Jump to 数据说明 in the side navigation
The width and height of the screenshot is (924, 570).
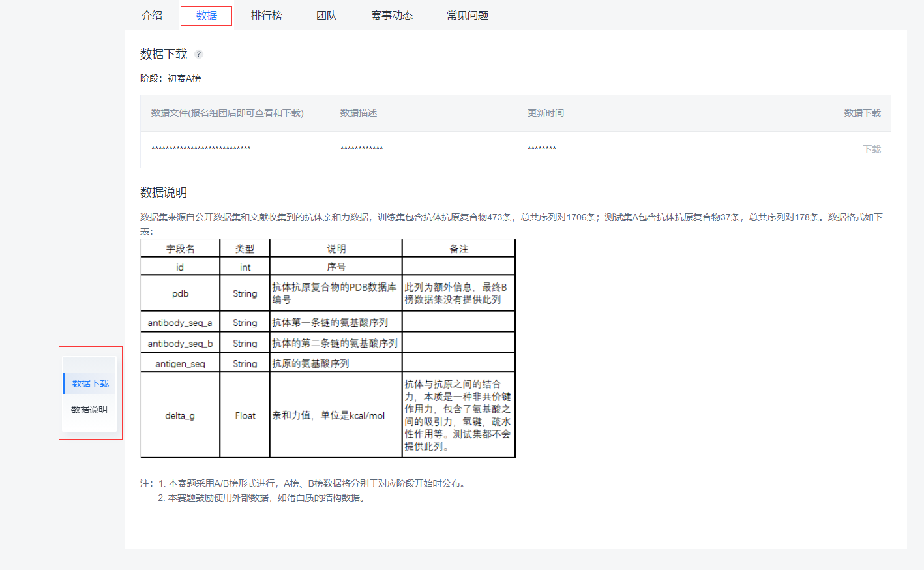click(x=89, y=410)
